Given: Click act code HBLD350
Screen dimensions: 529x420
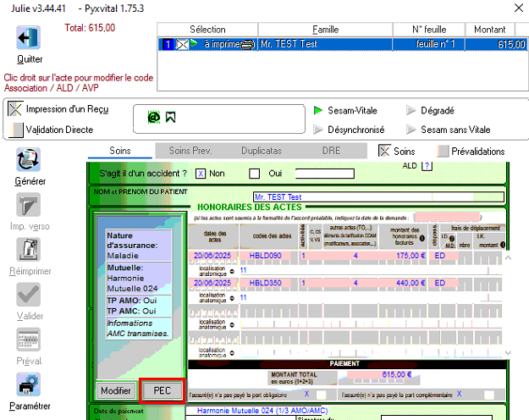Looking at the screenshot, I should coord(265,283).
